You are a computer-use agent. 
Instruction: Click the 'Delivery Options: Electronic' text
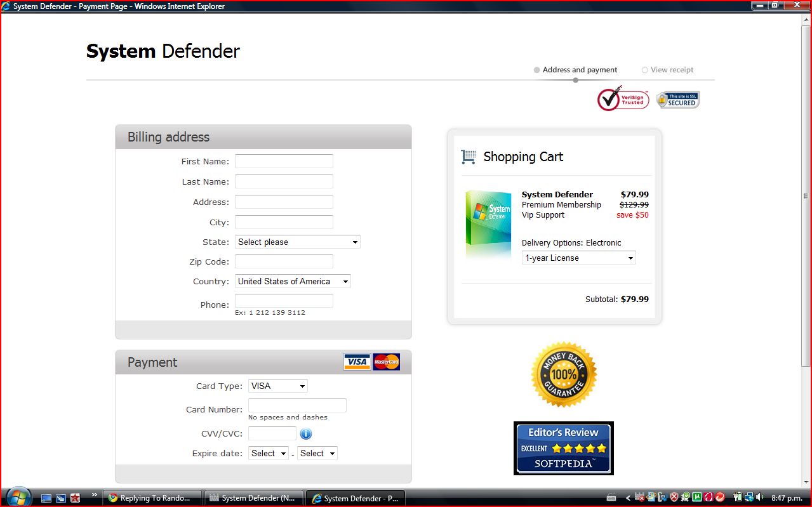coord(571,243)
